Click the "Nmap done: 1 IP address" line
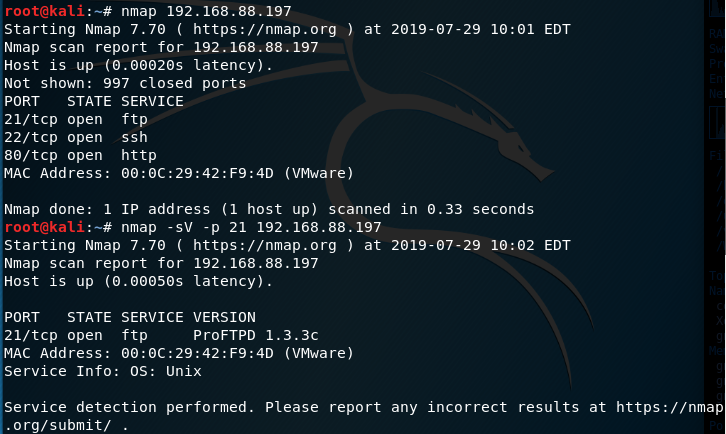The image size is (726, 434). pyautogui.click(x=268, y=209)
